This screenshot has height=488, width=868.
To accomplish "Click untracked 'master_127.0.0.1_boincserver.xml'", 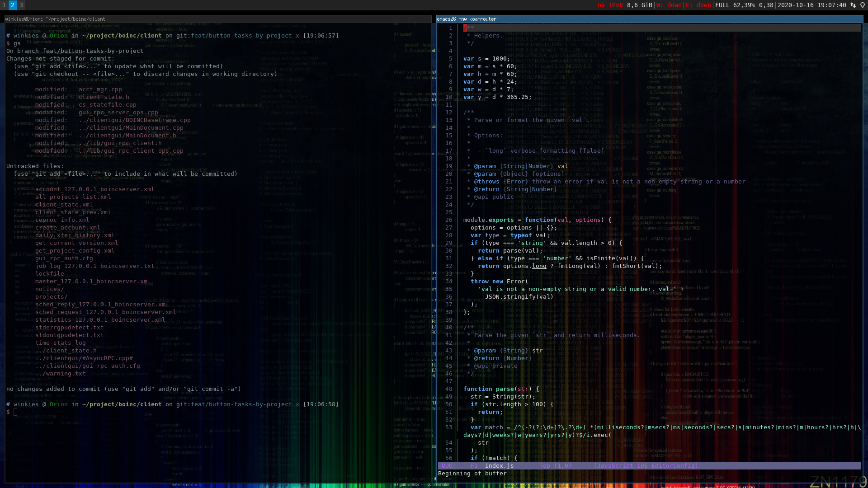I will (93, 282).
